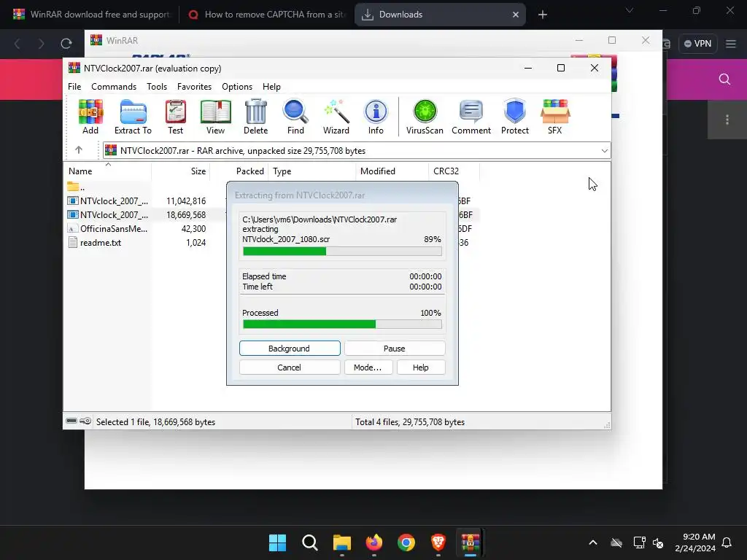Click the Processed total progress bar

click(x=342, y=324)
